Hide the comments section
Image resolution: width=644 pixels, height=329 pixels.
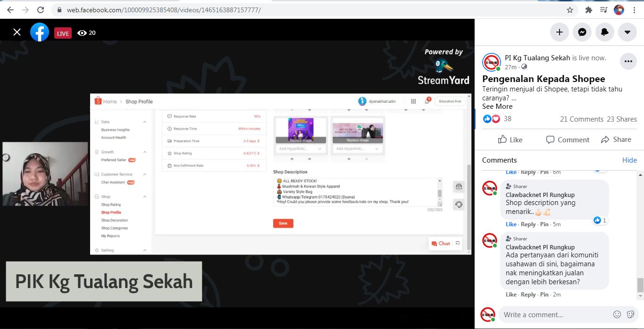(x=629, y=160)
